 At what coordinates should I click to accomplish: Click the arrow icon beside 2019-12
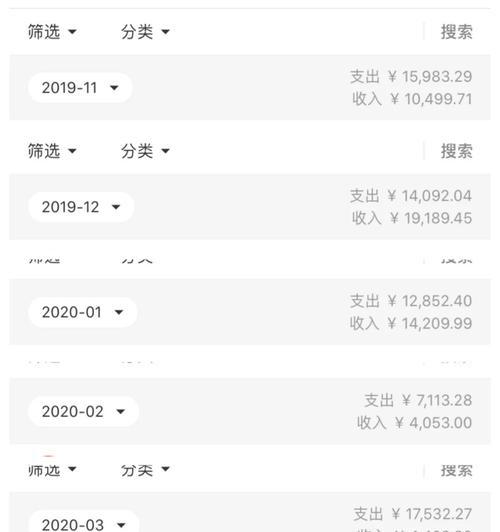(116, 207)
